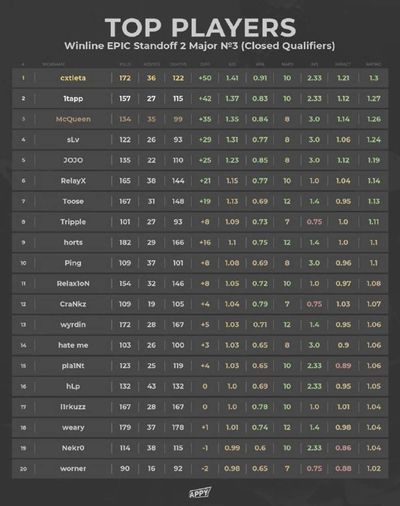This screenshot has width=400, height=506.
Task: Click the horts player name
Action: point(73,243)
